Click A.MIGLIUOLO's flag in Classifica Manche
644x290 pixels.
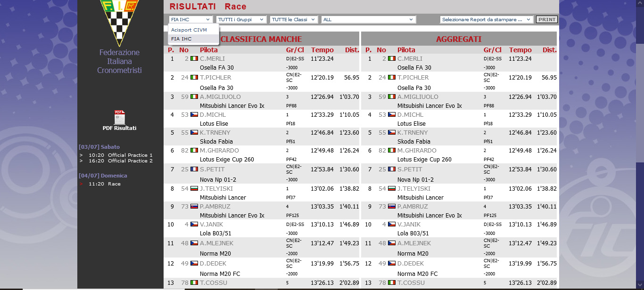pos(194,97)
